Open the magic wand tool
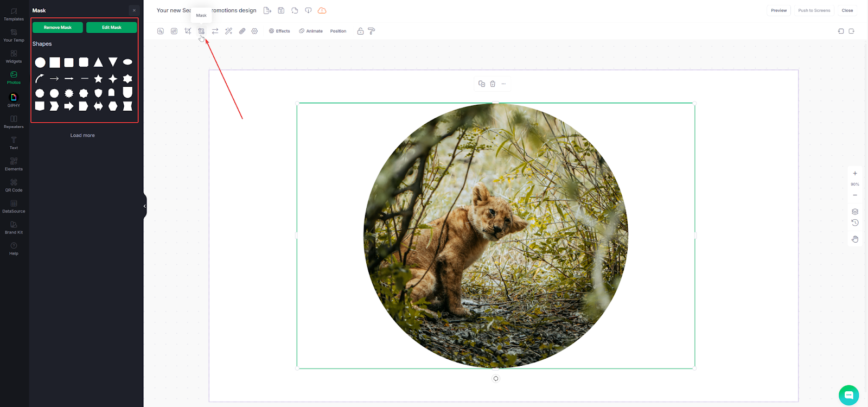The width and height of the screenshot is (868, 407). 228,31
